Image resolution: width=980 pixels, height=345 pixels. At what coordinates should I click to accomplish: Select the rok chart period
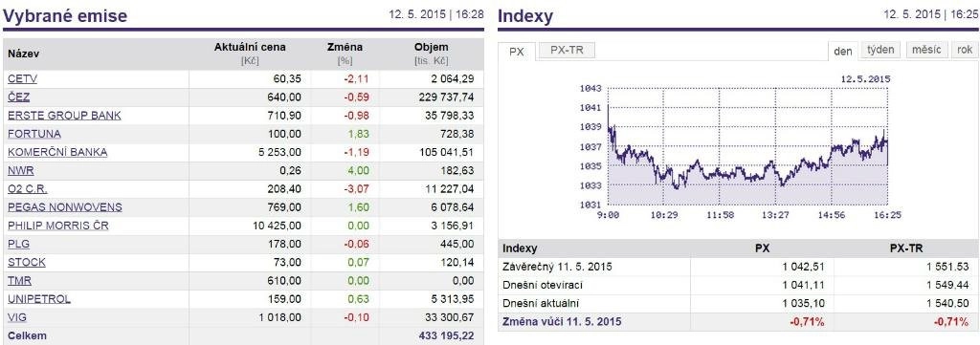965,50
